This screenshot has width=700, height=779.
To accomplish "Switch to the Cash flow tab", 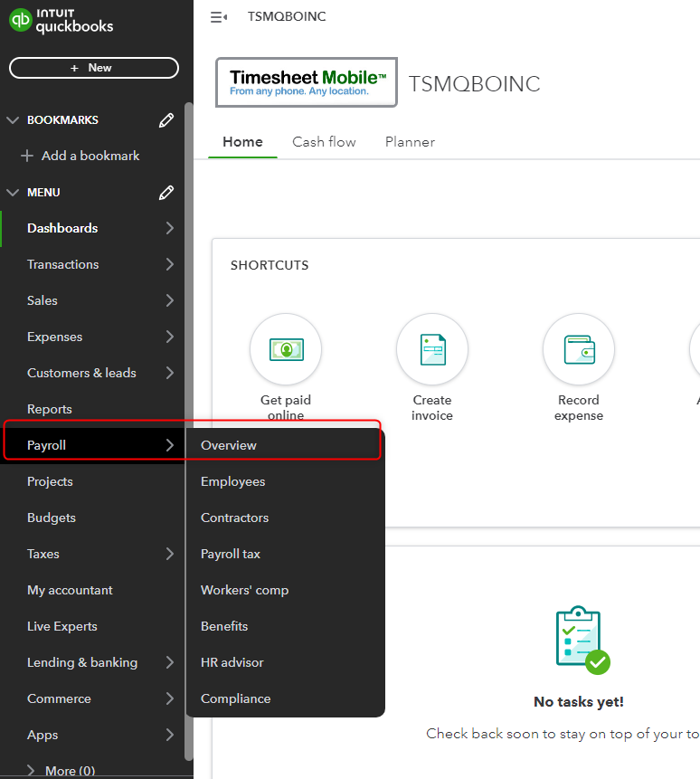I will click(324, 142).
